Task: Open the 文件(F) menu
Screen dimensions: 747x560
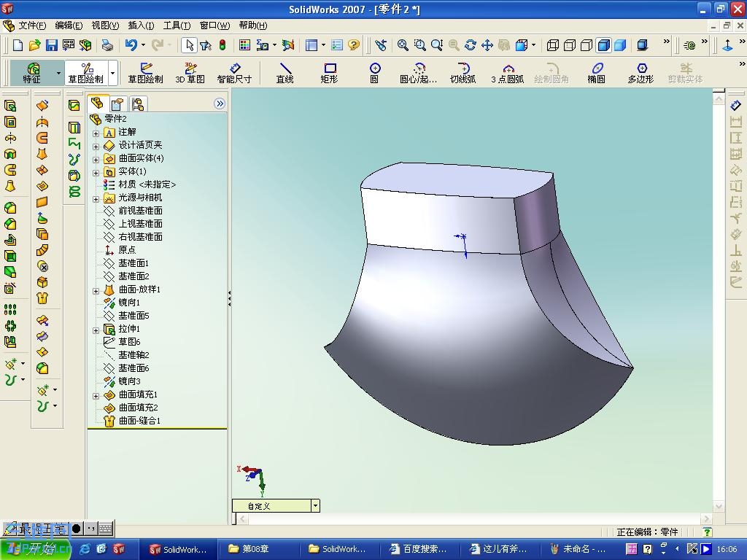Action: pyautogui.click(x=32, y=26)
